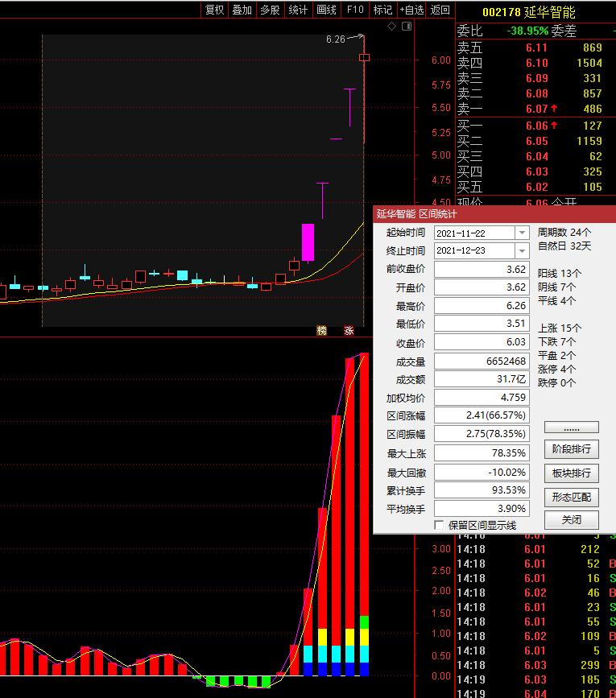
Task: Click the 关闭 button in statistics dialog
Action: click(x=571, y=520)
